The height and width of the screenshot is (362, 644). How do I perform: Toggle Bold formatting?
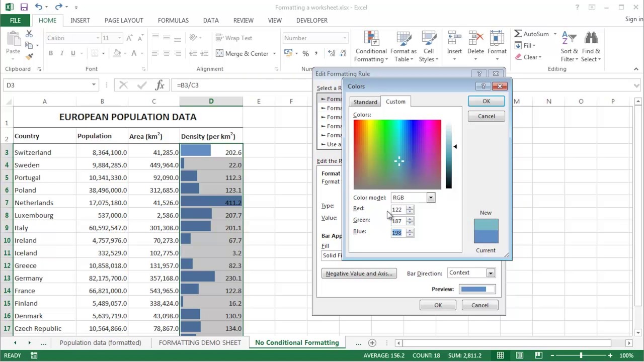point(51,53)
